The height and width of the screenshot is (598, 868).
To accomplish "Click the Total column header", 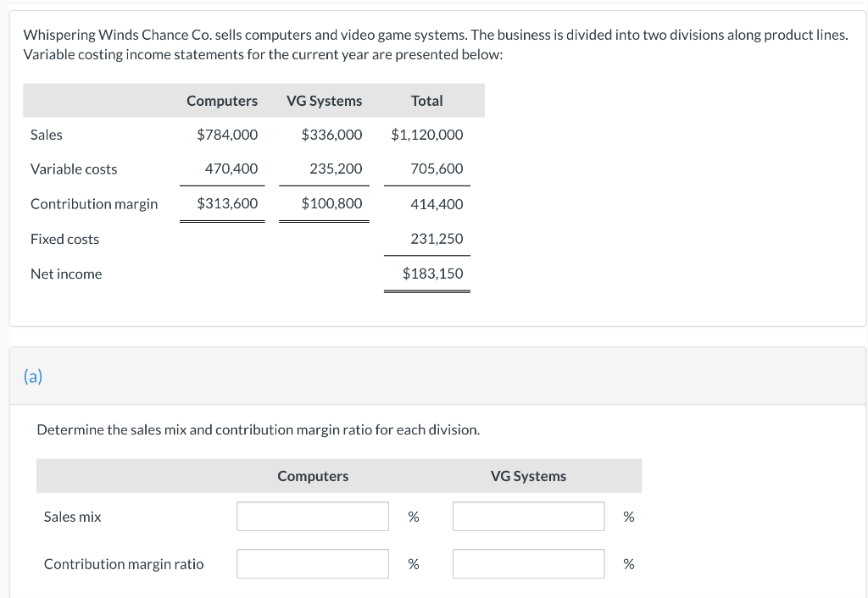I will pyautogui.click(x=427, y=101).
